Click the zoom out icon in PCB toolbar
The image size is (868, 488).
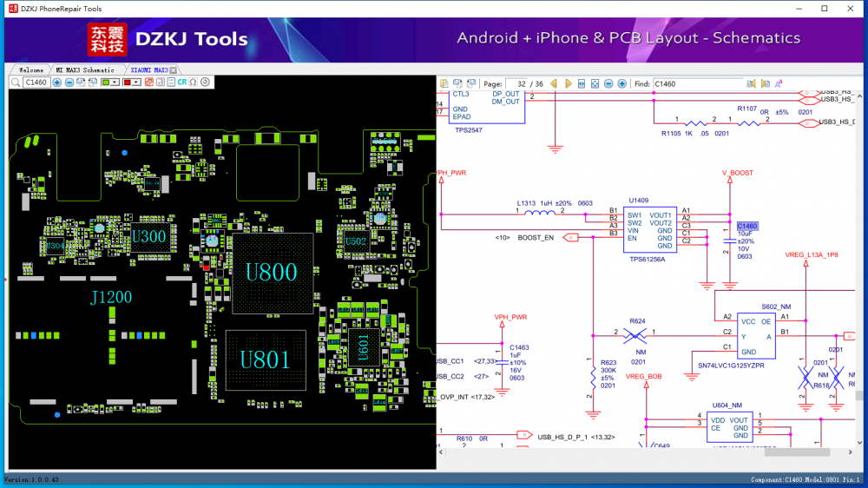tap(69, 82)
